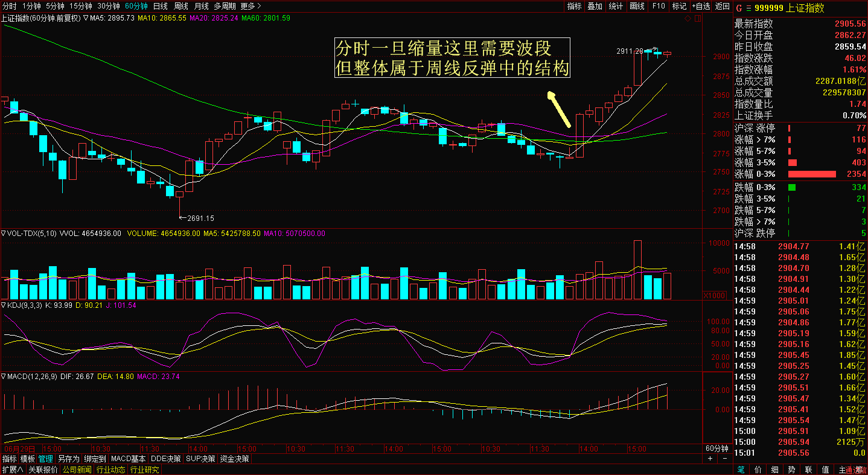Switch to 月线 monthly chart

coord(202,6)
